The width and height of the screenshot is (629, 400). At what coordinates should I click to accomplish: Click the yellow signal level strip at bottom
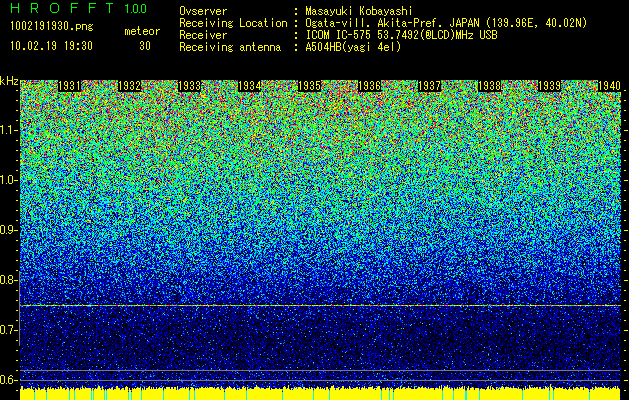point(321,394)
